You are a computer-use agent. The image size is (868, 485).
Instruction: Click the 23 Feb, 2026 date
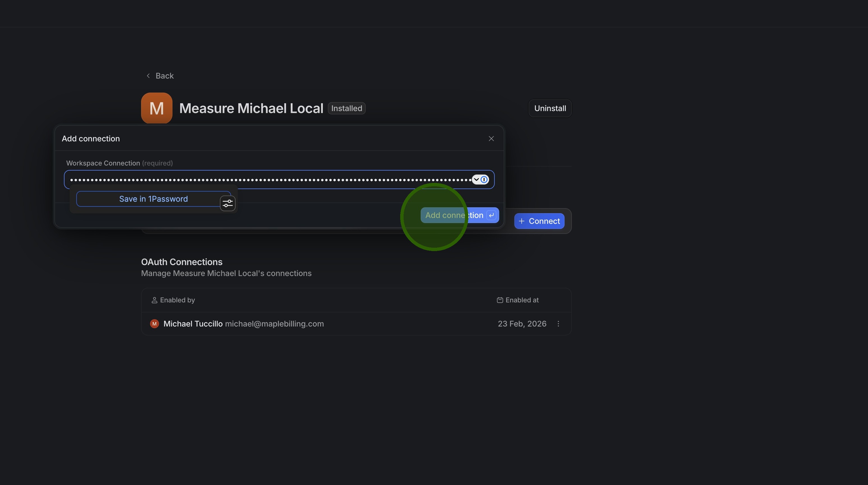click(x=522, y=323)
